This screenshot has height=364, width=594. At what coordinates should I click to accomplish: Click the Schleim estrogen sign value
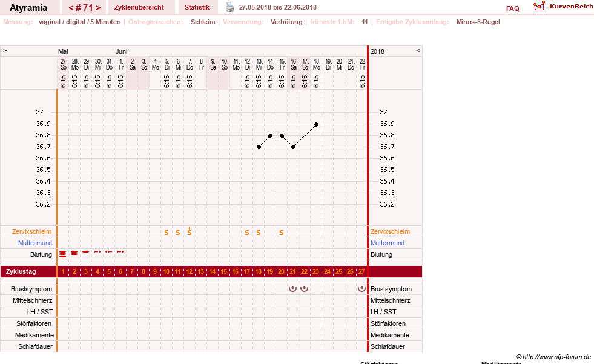click(203, 22)
